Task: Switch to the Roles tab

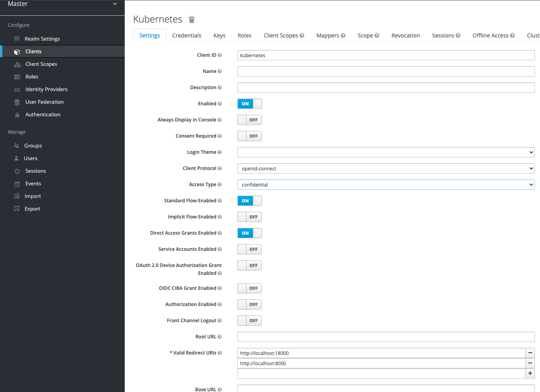Action: [x=245, y=35]
